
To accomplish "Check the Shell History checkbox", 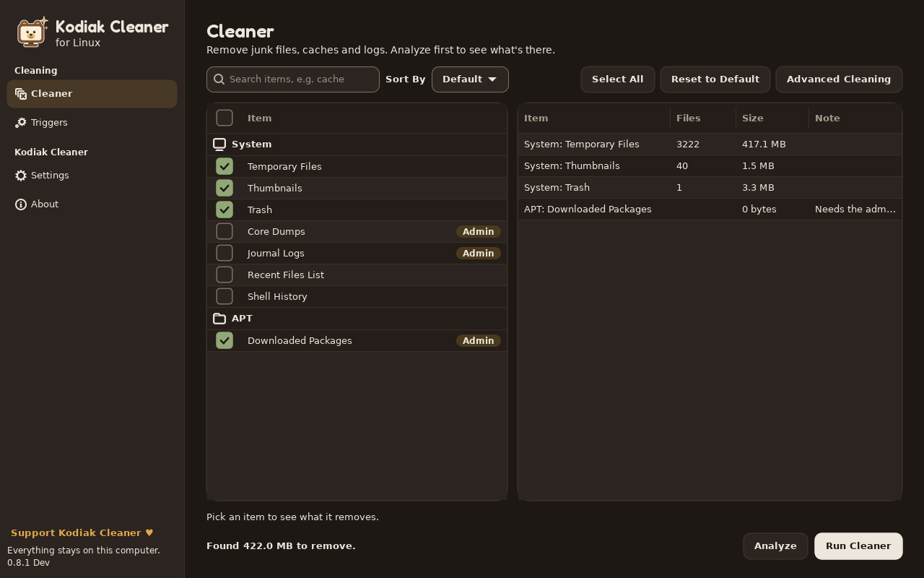I will (x=225, y=296).
